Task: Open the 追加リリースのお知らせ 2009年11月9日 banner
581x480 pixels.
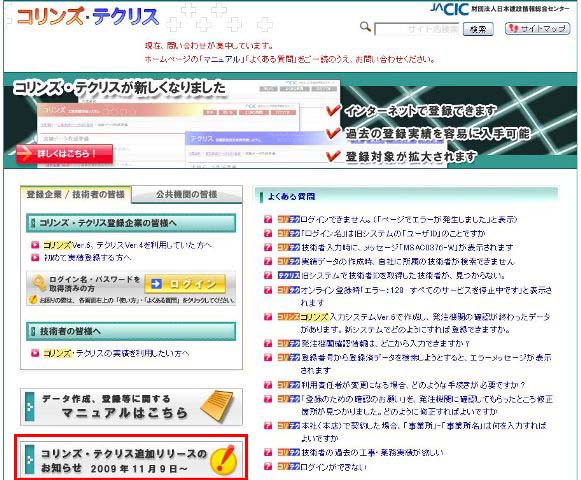Action: [132, 460]
